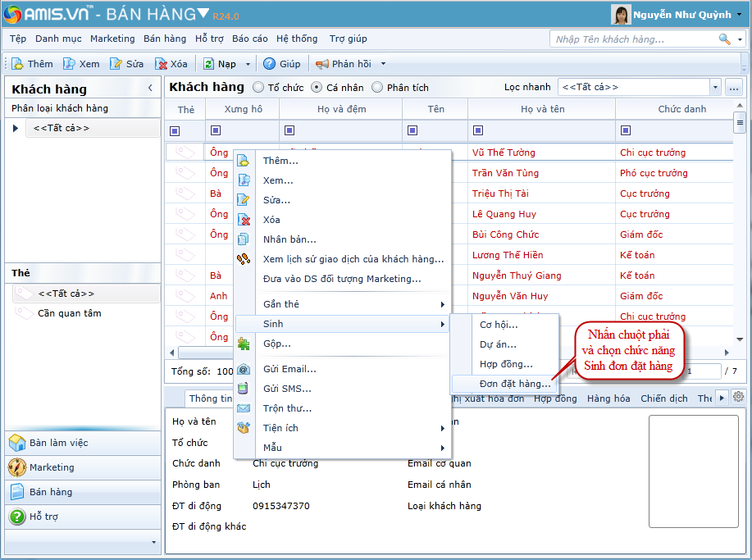Choose Đơn đặt hàng in submenu
The image size is (752, 560).
tap(515, 384)
